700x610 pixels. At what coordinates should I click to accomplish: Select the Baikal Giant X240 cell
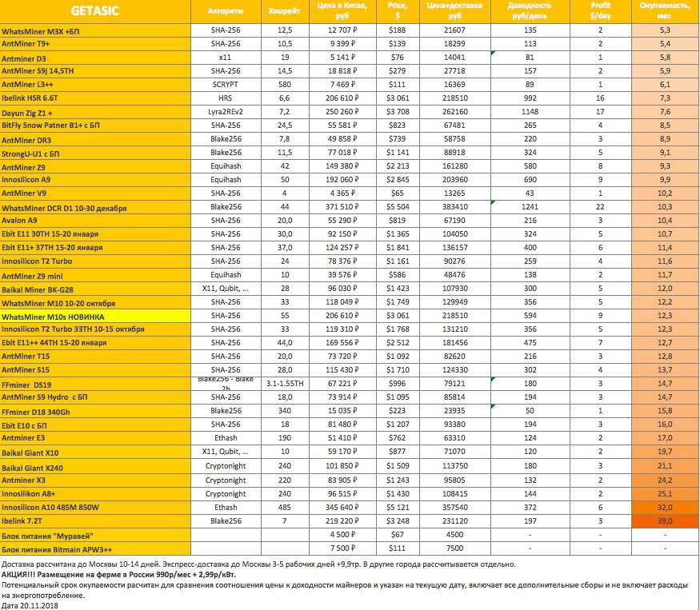click(95, 467)
